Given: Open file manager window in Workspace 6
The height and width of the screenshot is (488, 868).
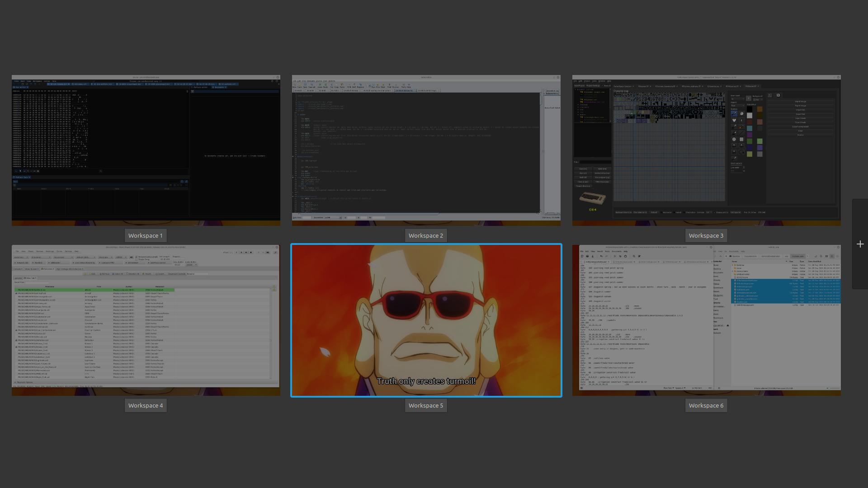Looking at the screenshot, I should coord(777,318).
